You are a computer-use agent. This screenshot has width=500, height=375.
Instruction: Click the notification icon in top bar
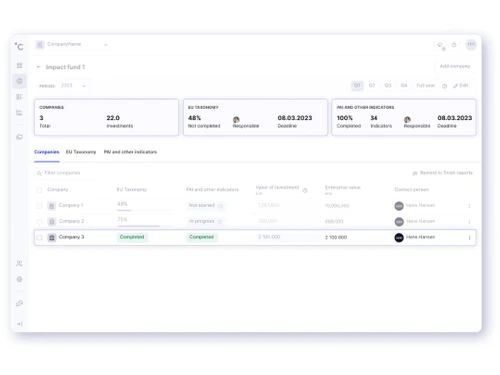pyautogui.click(x=441, y=45)
